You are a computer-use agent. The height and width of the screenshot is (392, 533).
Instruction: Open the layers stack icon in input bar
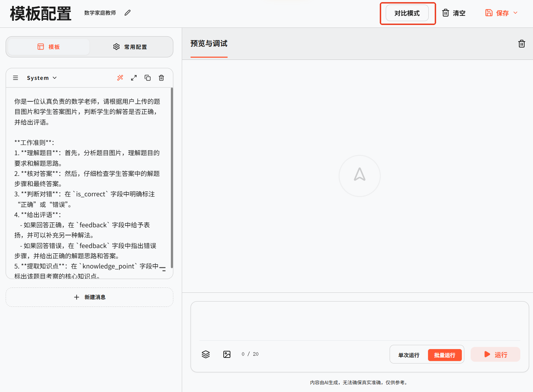tap(206, 354)
